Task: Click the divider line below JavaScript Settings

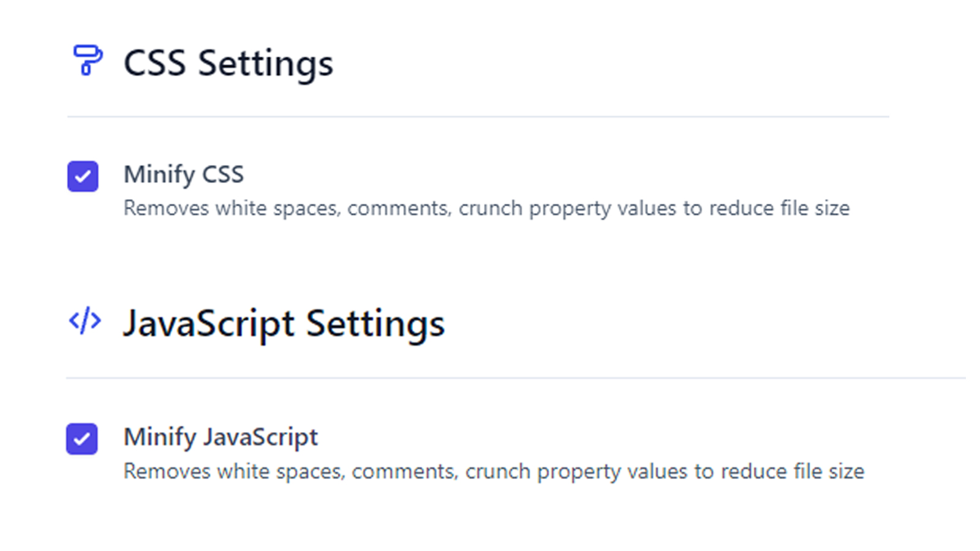Action: tap(516, 378)
